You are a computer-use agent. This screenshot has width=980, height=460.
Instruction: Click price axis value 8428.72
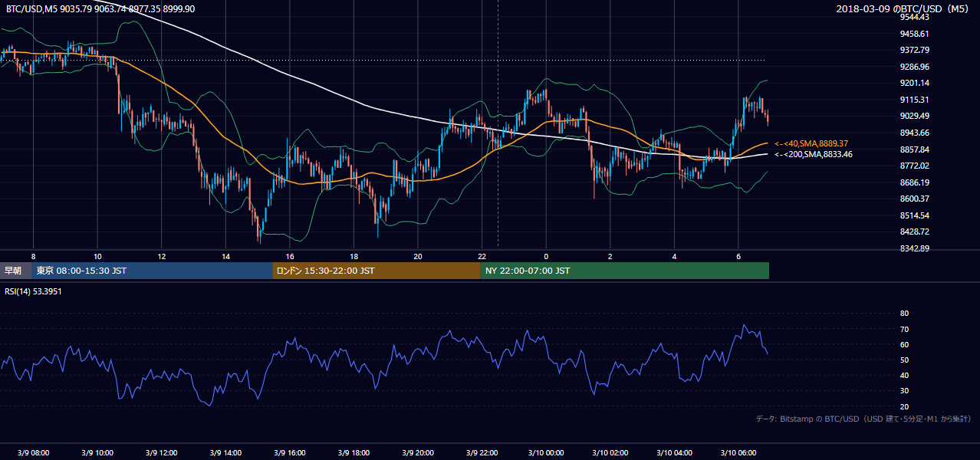click(x=914, y=232)
